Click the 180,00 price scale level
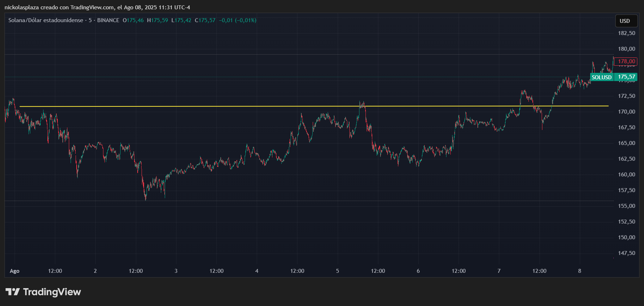 (x=627, y=49)
